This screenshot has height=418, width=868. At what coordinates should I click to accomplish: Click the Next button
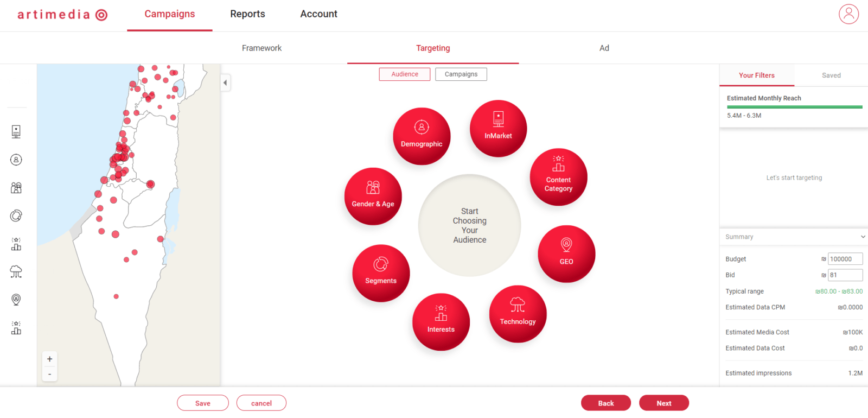(664, 403)
